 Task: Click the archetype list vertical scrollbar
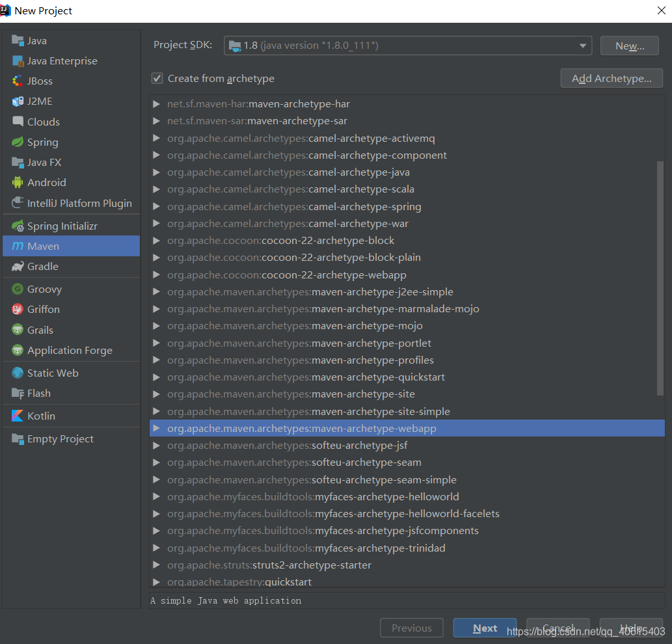tap(660, 278)
